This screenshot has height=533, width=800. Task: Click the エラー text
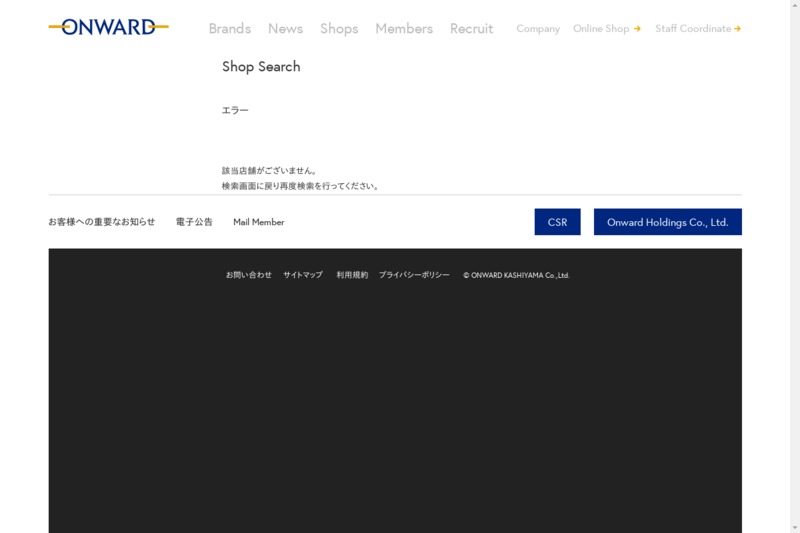pyautogui.click(x=235, y=110)
